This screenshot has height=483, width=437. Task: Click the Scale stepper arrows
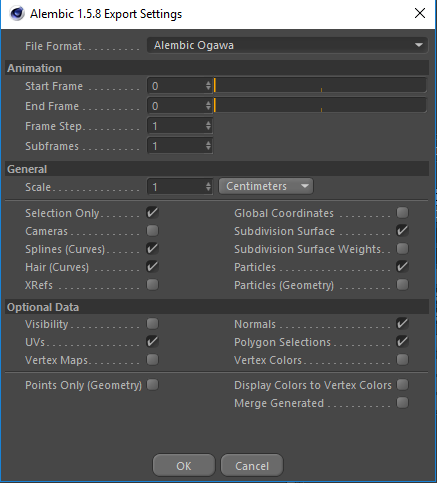208,187
